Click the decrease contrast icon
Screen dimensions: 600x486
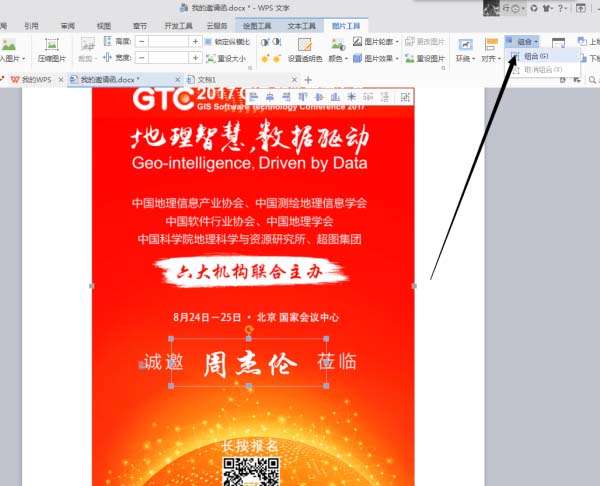pos(277,42)
